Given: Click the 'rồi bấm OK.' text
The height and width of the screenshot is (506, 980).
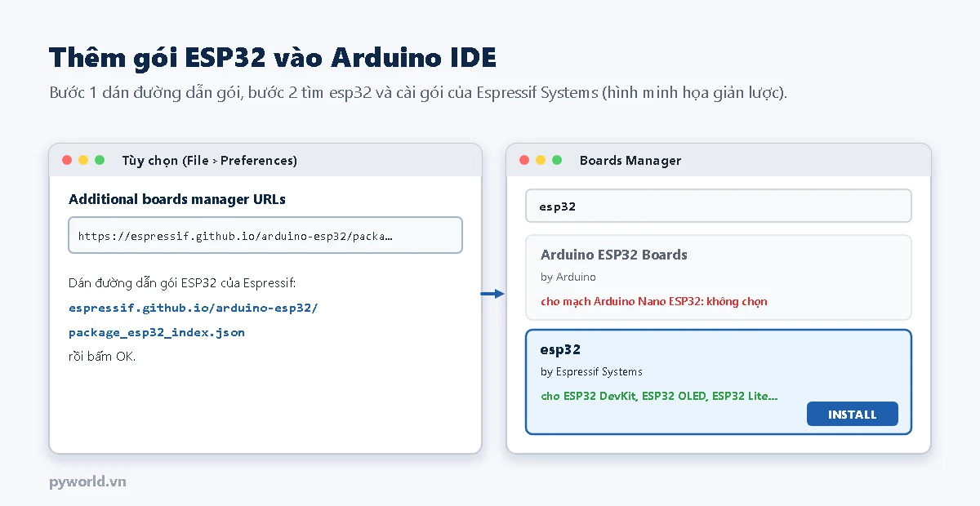Looking at the screenshot, I should [102, 357].
